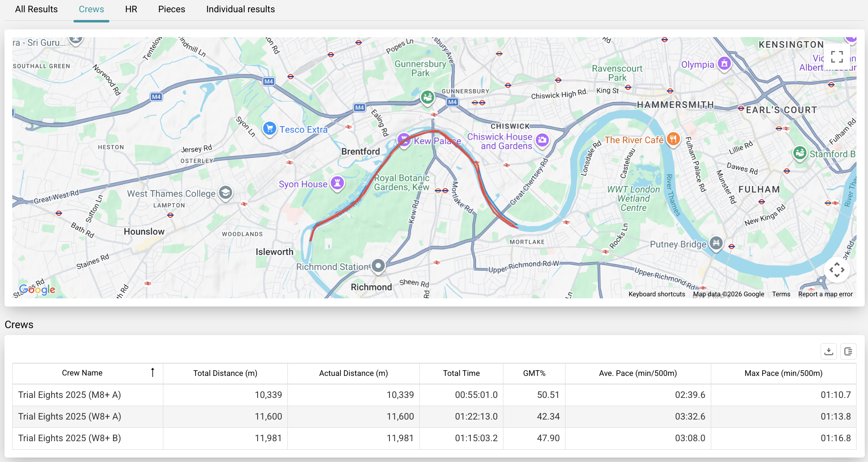
Task: Click max pace 01:16.8 cell
Action: 783,438
